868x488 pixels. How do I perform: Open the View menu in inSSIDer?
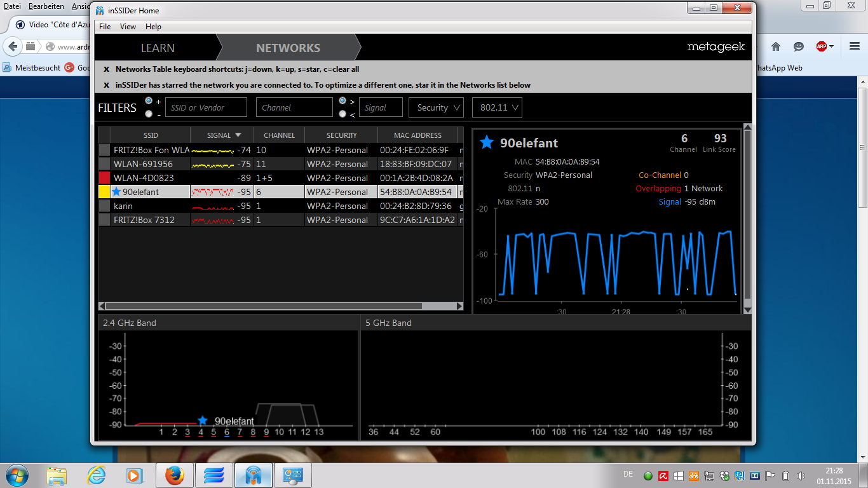tap(128, 27)
